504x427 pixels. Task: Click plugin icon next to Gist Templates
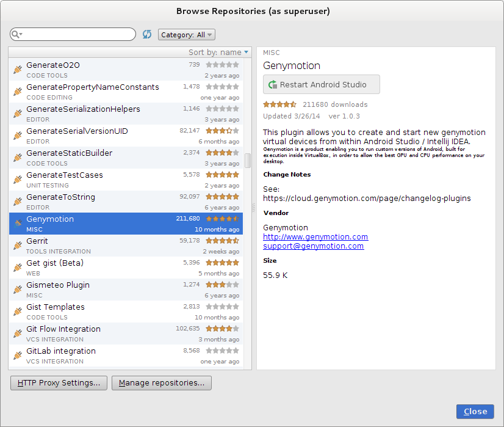(x=18, y=312)
